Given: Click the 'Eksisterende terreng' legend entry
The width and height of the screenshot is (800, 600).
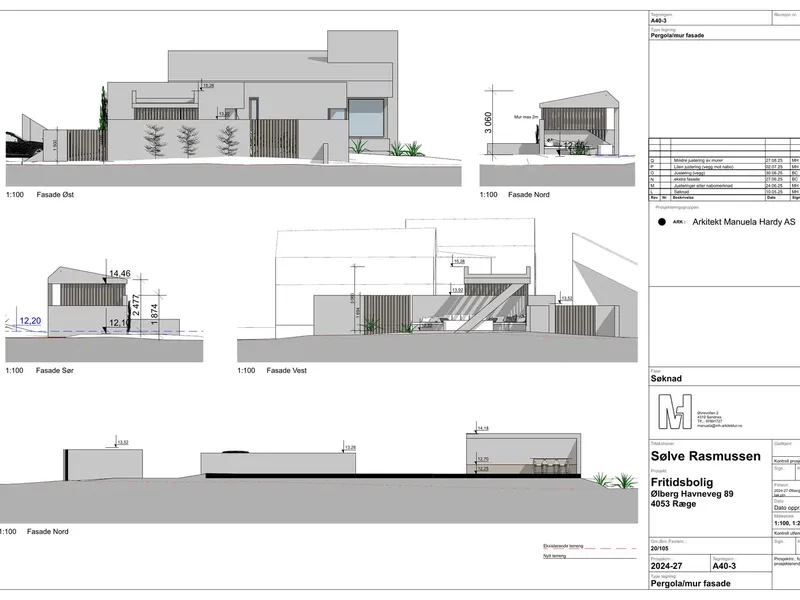Looking at the screenshot, I should coord(563,546).
